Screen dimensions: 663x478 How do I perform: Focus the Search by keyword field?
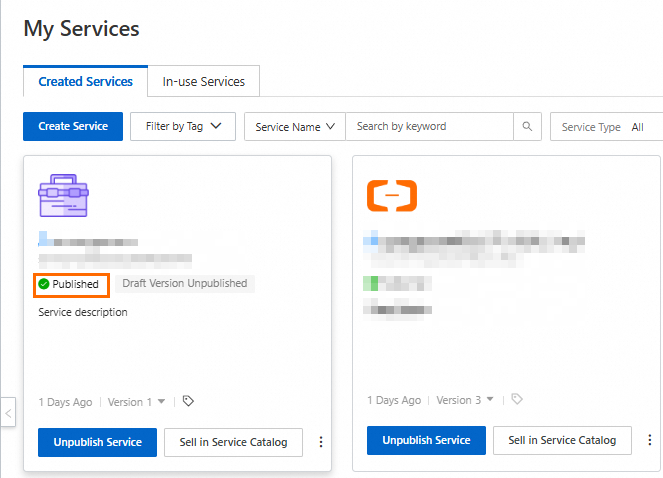tap(430, 127)
